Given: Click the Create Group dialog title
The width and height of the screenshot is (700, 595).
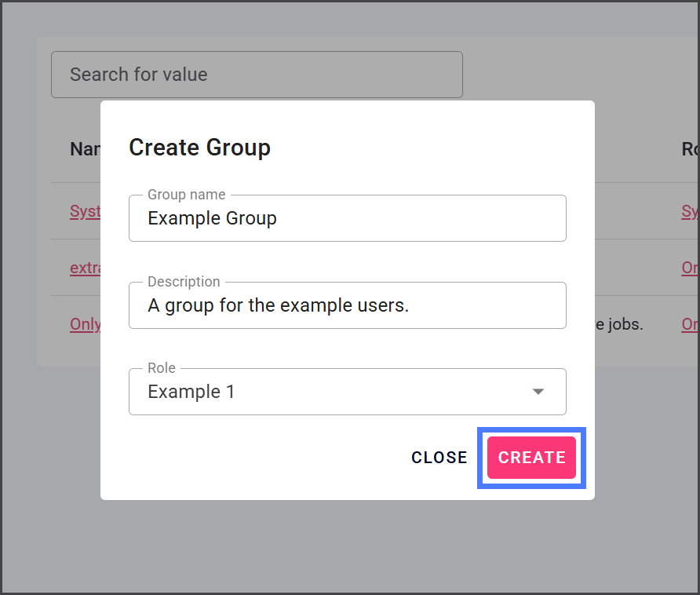Looking at the screenshot, I should pos(199,148).
